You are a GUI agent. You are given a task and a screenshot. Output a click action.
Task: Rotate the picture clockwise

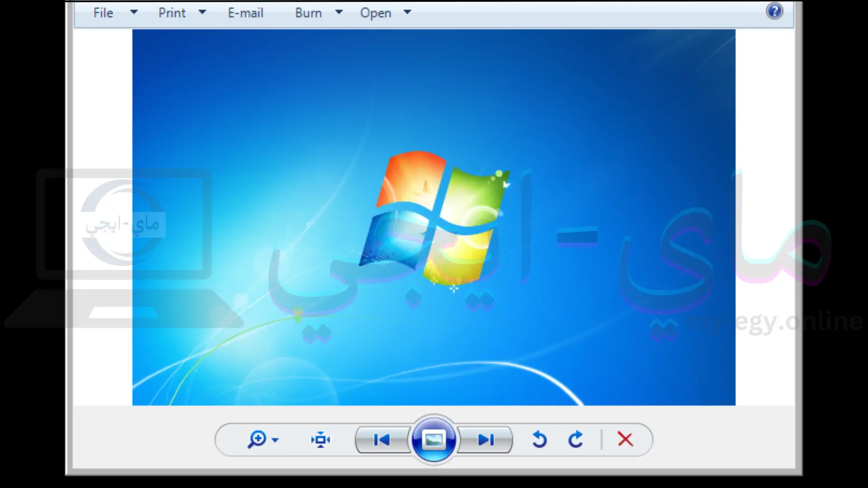(576, 439)
